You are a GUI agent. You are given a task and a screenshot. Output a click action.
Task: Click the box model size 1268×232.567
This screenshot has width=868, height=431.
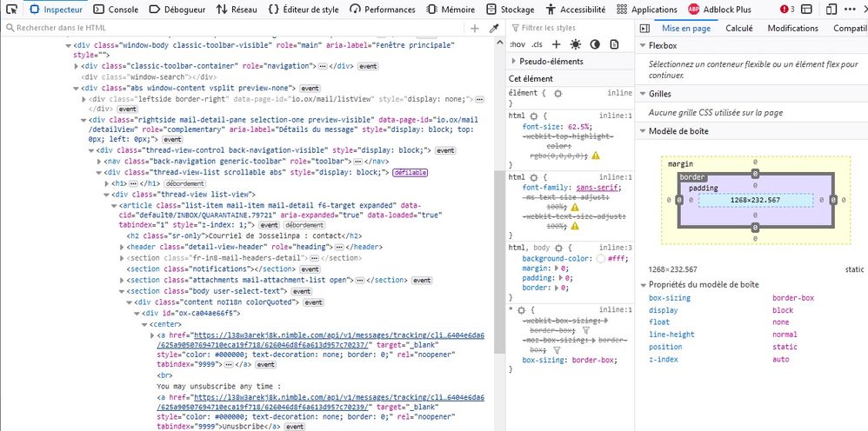pyautogui.click(x=755, y=200)
